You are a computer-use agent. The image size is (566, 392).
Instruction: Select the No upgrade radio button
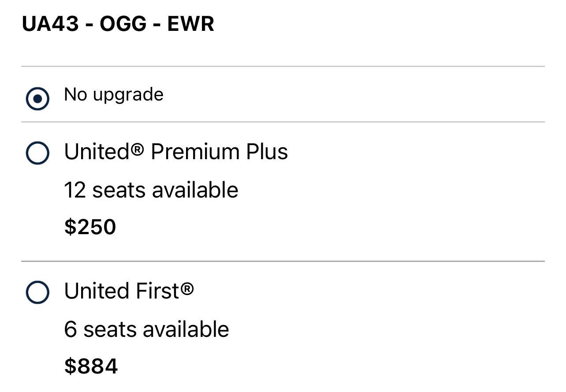click(x=37, y=99)
